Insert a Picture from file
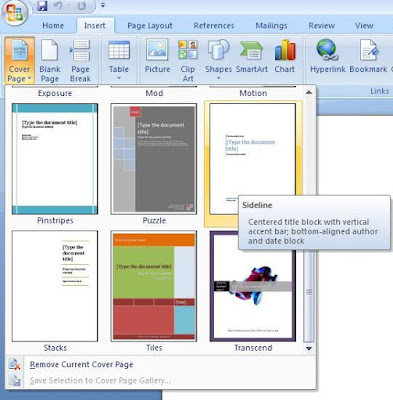 click(157, 57)
